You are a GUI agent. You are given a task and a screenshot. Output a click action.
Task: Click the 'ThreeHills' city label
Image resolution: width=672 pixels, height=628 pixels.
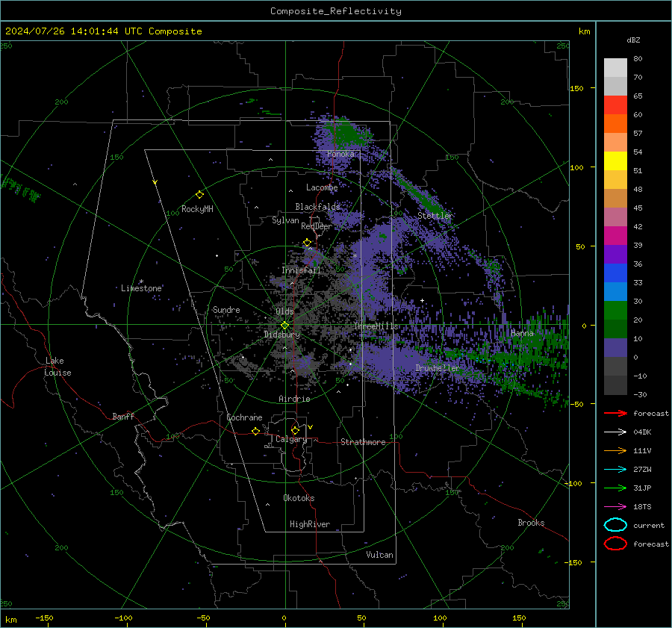[x=376, y=326]
